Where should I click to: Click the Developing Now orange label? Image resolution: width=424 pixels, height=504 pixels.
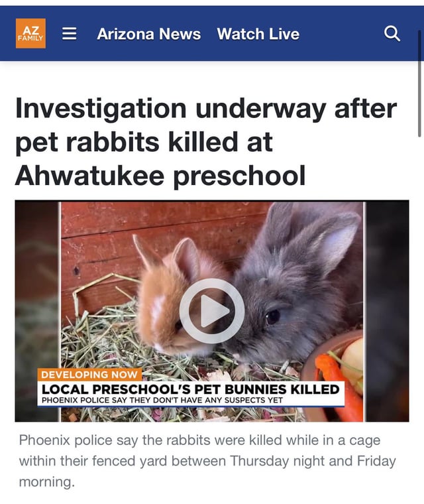pos(89,375)
